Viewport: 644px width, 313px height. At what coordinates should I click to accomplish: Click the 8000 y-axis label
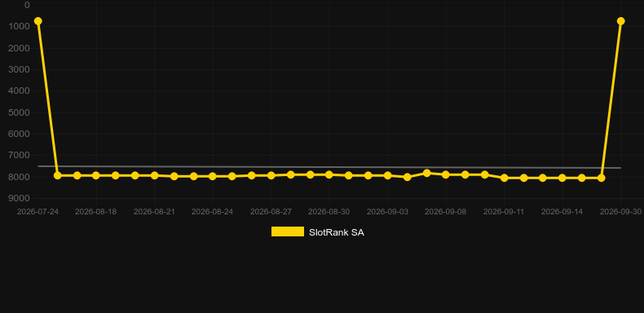(20, 177)
